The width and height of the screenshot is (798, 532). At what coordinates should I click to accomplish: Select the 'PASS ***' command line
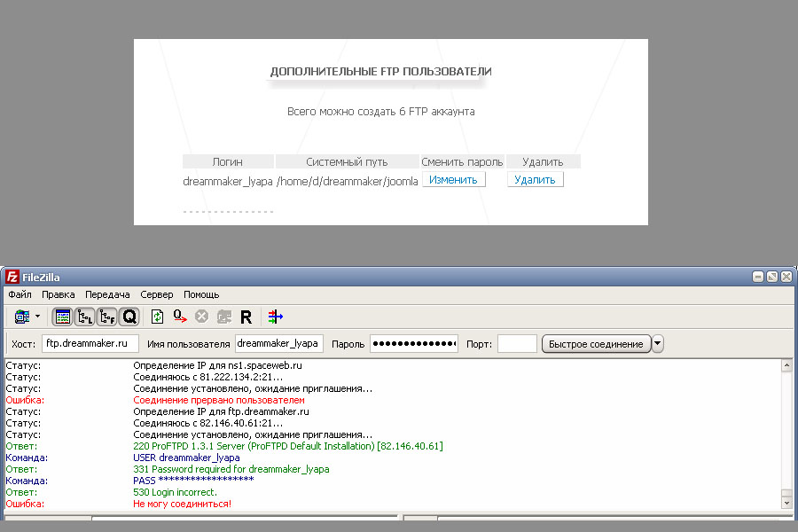193,481
